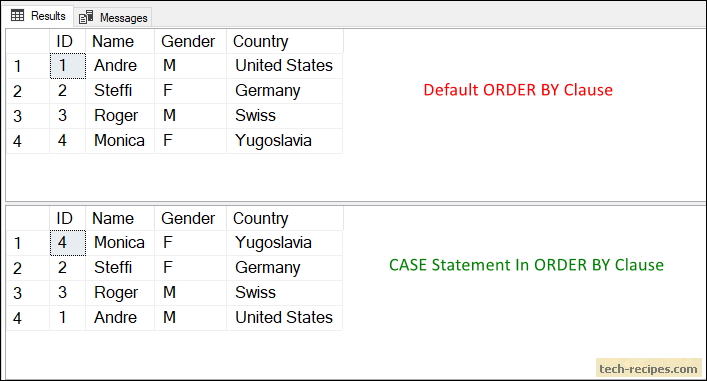Select the Country column header in top grid

pyautogui.click(x=285, y=41)
